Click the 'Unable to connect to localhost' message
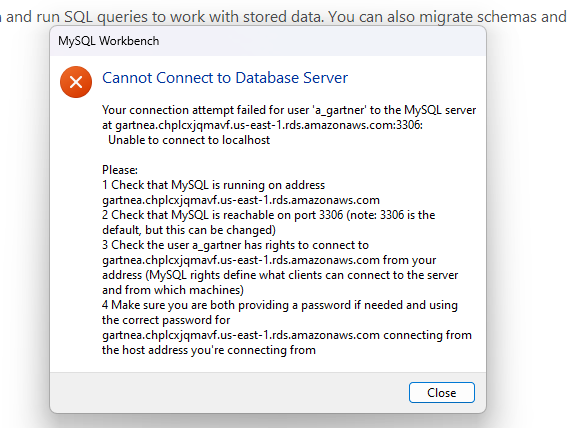This screenshot has height=428, width=568. (x=189, y=140)
